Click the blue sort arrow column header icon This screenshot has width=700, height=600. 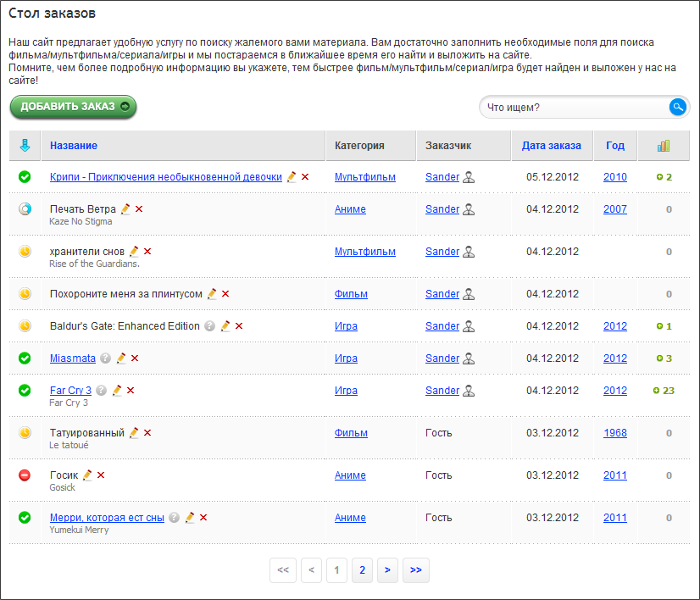click(x=25, y=146)
